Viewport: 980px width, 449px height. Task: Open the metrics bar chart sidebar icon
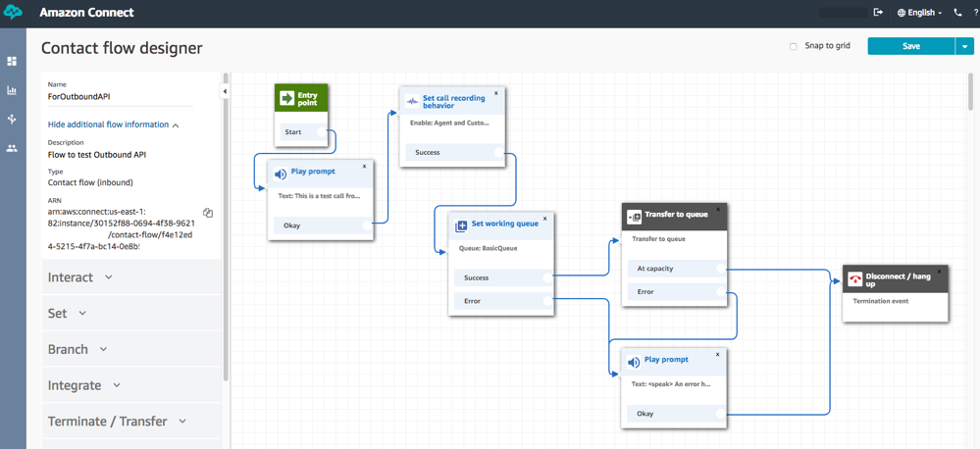[x=12, y=90]
